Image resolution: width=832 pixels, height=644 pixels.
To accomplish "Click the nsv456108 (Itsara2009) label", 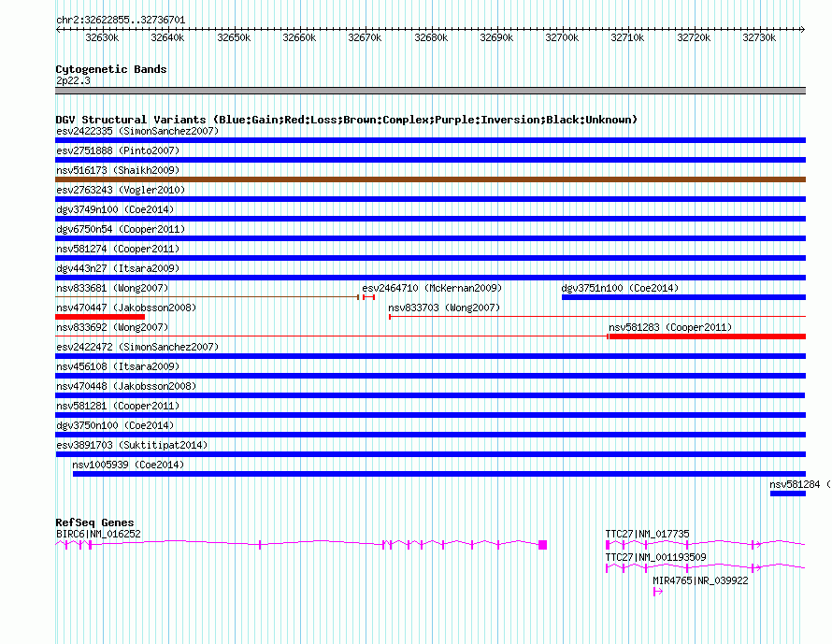I will [118, 366].
